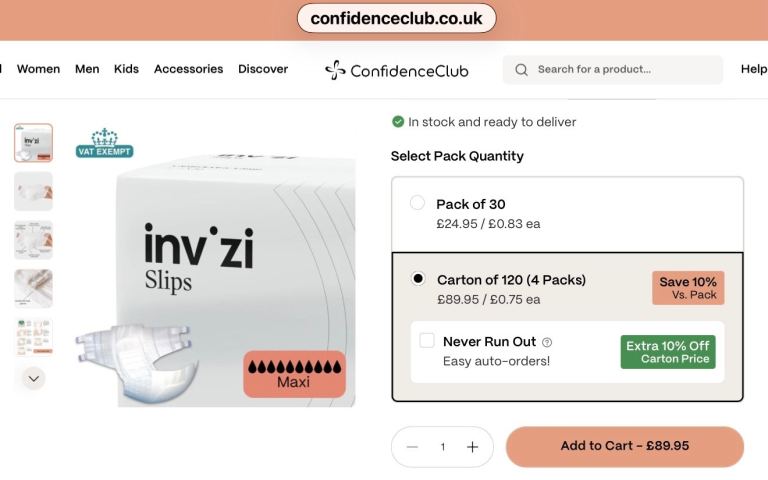Click the VAT Exempt crown badge

[104, 143]
